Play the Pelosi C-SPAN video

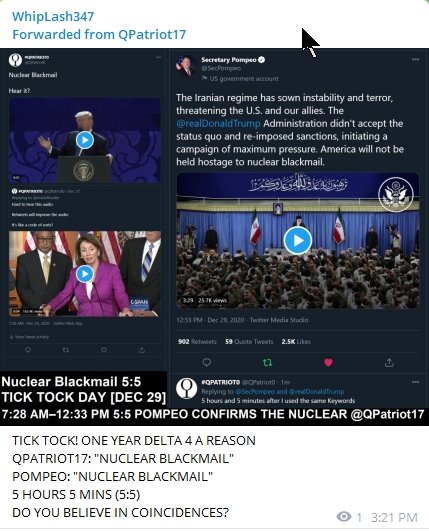click(85, 274)
